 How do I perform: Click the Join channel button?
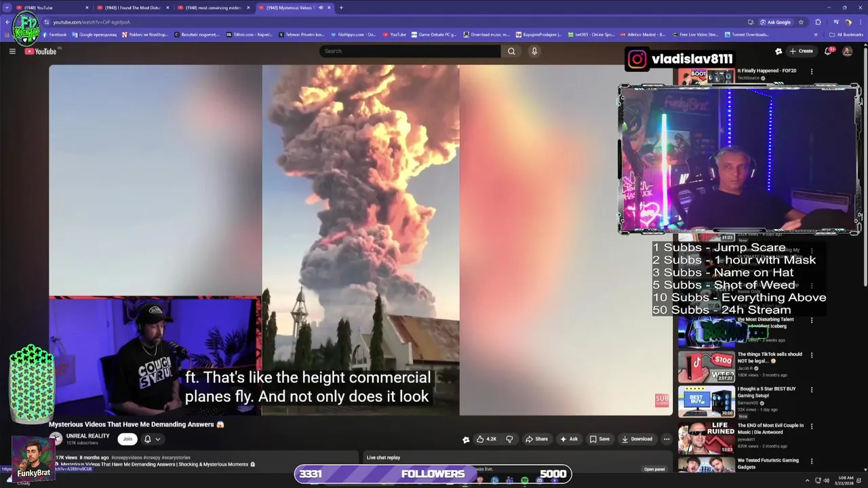(127, 439)
